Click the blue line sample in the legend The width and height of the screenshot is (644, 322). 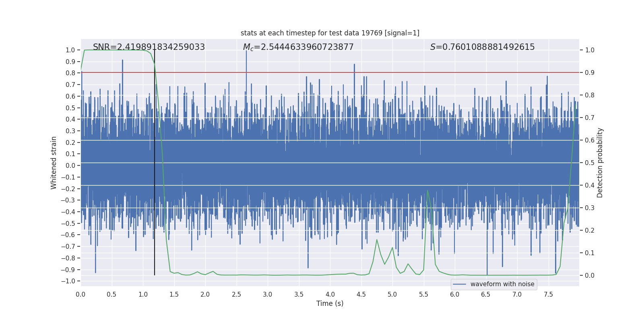[459, 284]
